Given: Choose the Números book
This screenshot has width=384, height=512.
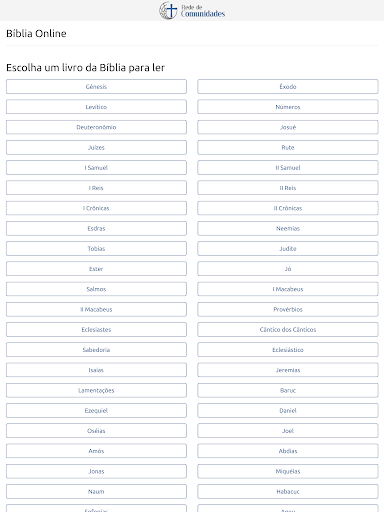Looking at the screenshot, I should (x=288, y=107).
